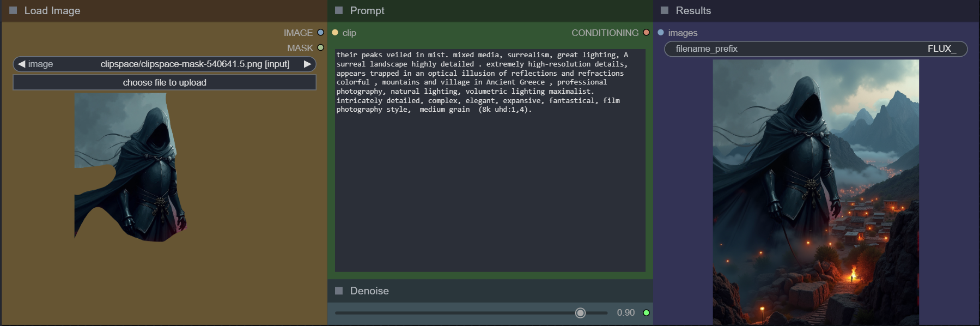This screenshot has height=326, width=980.
Task: Select next image with right arrow
Action: [x=307, y=64]
